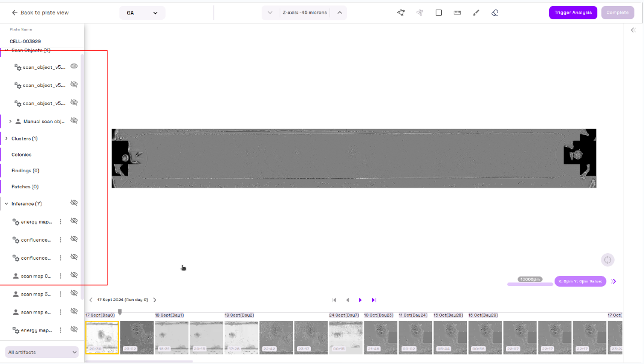Collapse the right side panel

[x=633, y=30]
